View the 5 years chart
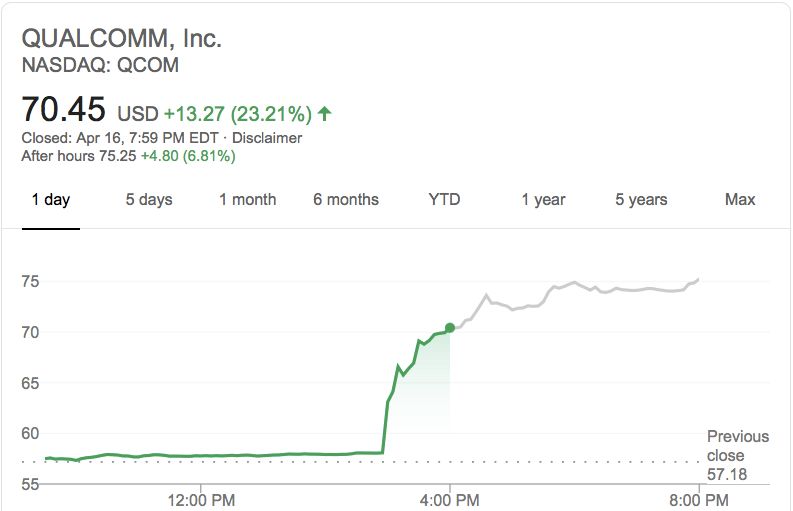This screenshot has height=511, width=793. click(641, 200)
